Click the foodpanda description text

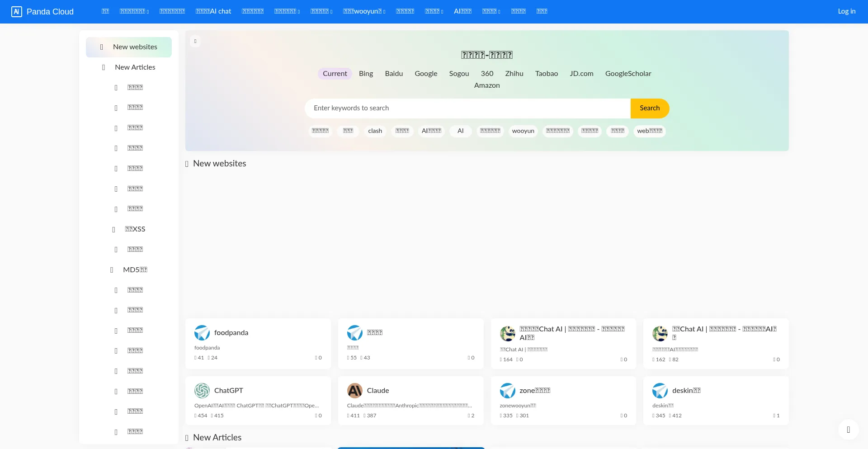207,348
